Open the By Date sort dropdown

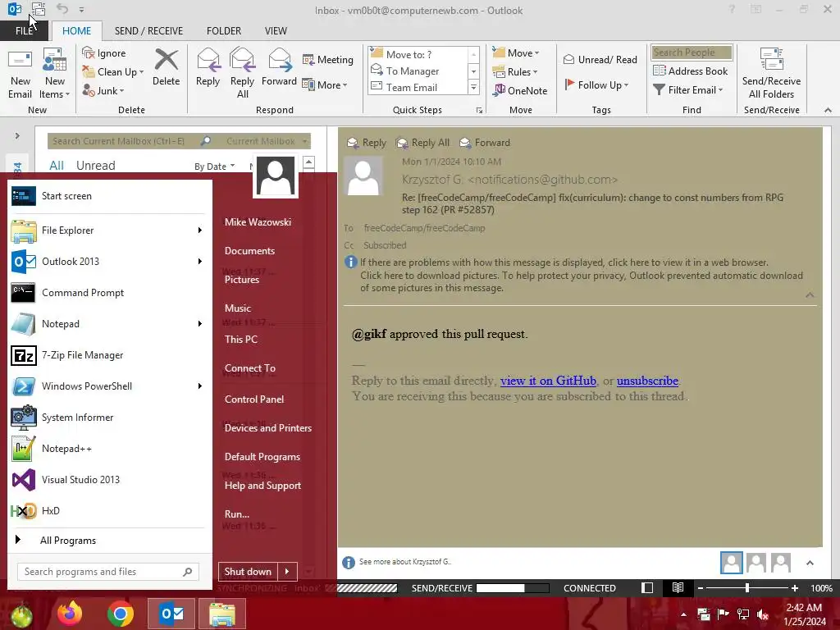[214, 166]
